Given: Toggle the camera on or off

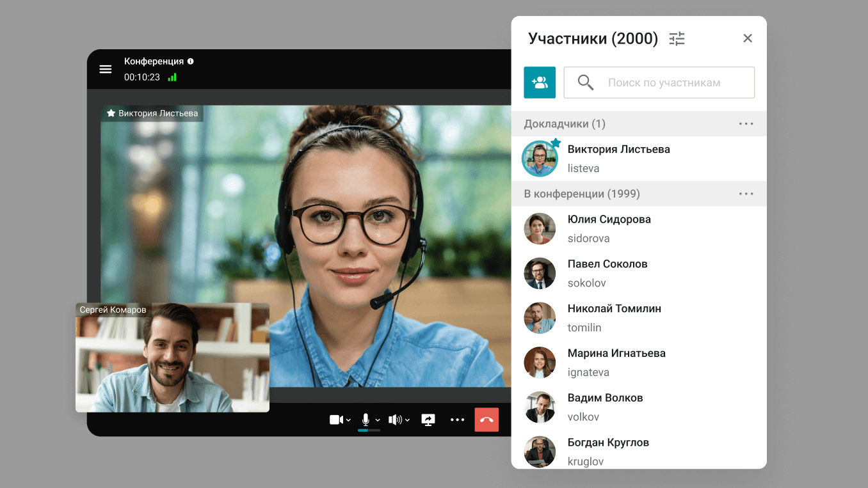Looking at the screenshot, I should [336, 420].
